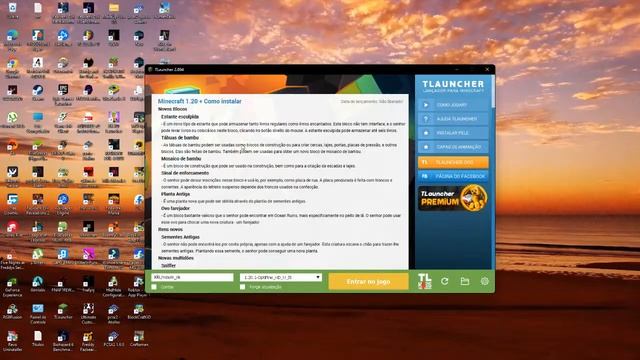Click the TLauncher Premium banner
Screen dimensions: 640x360
(453, 198)
